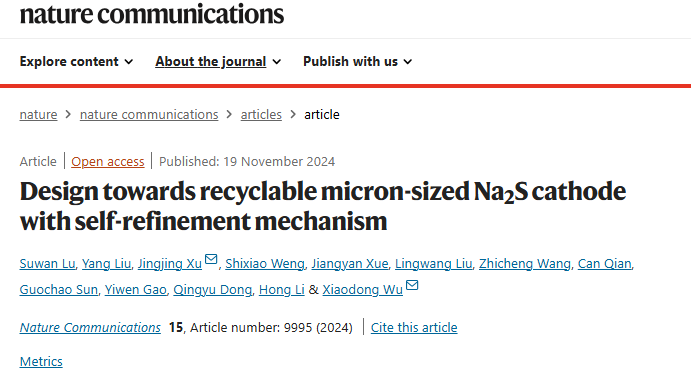Open the nature communications breadcrumb link

click(x=149, y=115)
